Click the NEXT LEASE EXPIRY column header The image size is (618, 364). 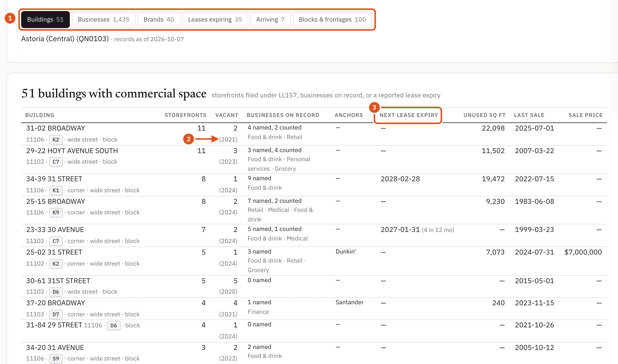coord(409,115)
